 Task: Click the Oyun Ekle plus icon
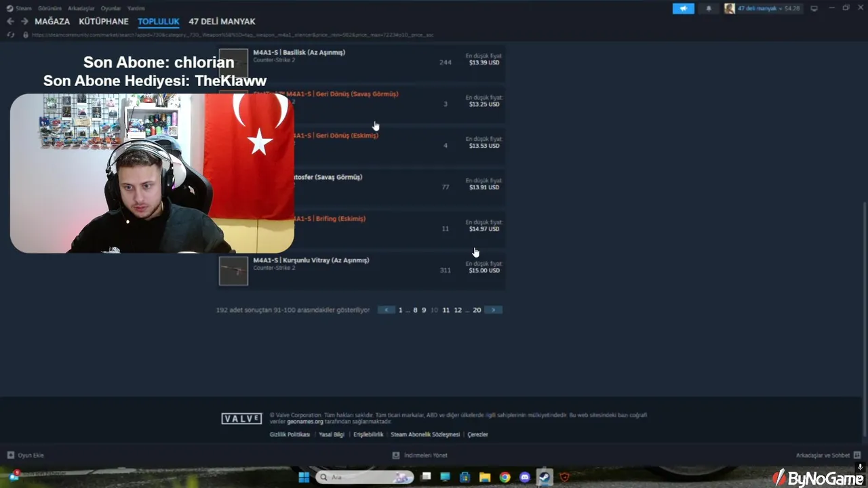coord(10,455)
